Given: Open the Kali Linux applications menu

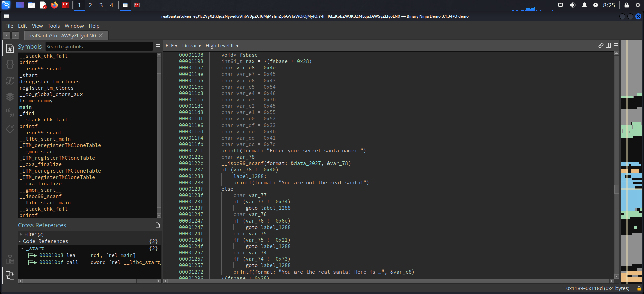Looking at the screenshot, I should click(6, 5).
